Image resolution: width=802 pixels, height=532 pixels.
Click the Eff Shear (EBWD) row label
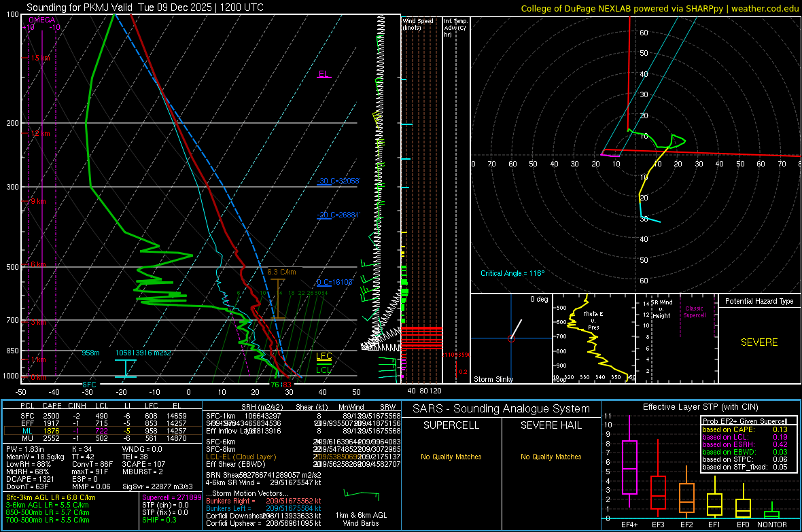[236, 465]
